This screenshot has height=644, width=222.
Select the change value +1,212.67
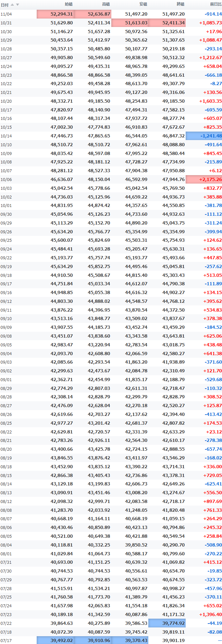coord(211,58)
